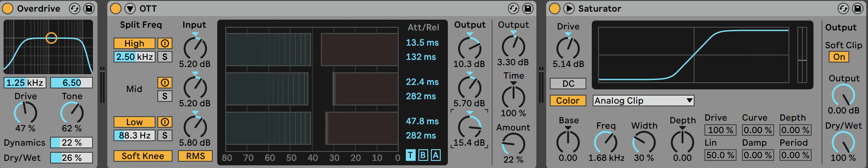868x168 pixels.
Task: Click OTT hot-swap preset icon
Action: point(514,8)
